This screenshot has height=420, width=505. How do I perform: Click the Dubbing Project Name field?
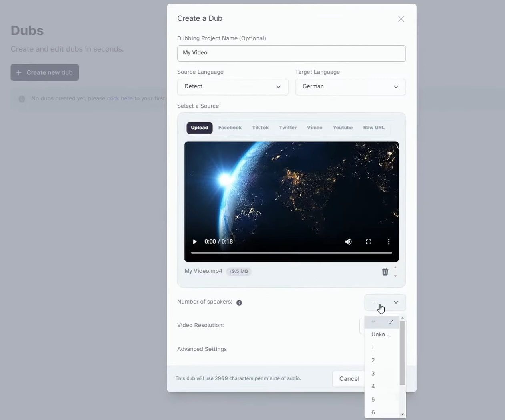click(x=291, y=53)
